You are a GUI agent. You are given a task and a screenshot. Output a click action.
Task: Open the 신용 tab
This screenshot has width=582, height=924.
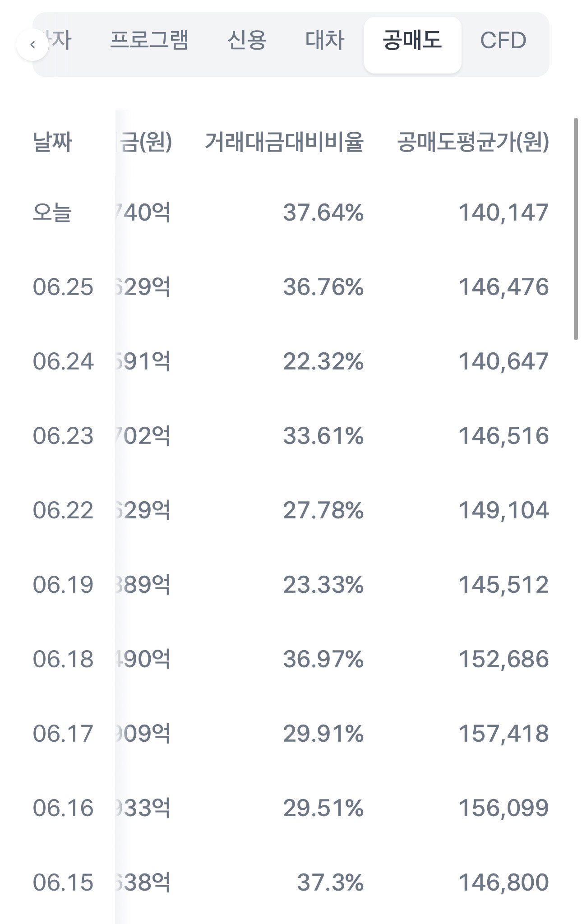247,40
